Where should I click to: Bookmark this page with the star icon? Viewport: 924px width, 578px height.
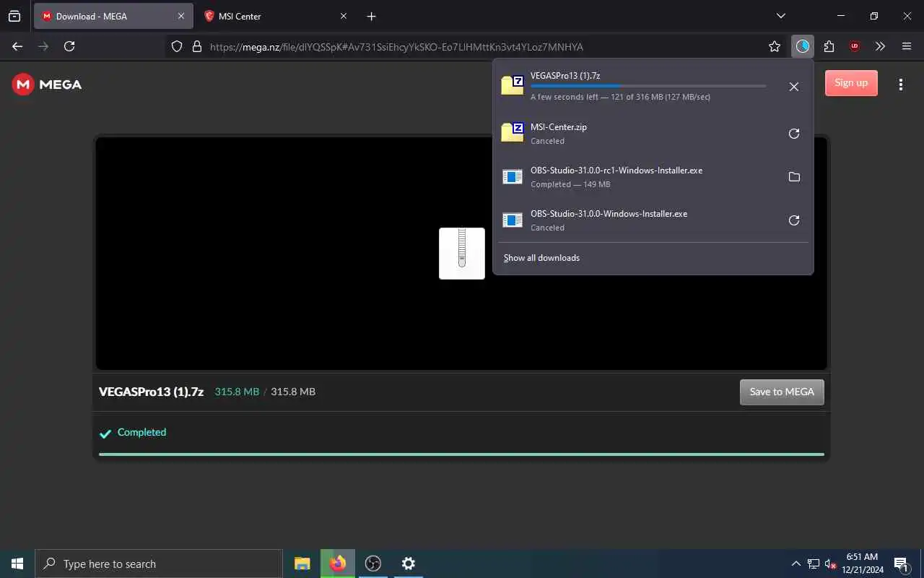775,46
